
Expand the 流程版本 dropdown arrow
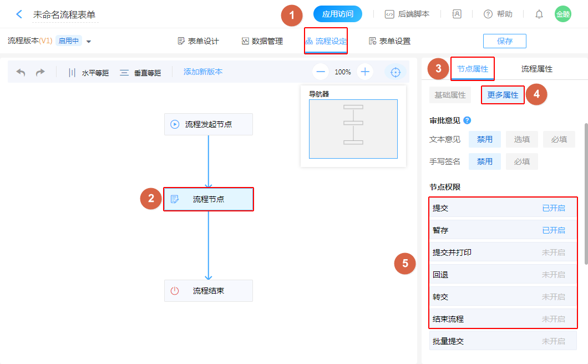(x=89, y=41)
